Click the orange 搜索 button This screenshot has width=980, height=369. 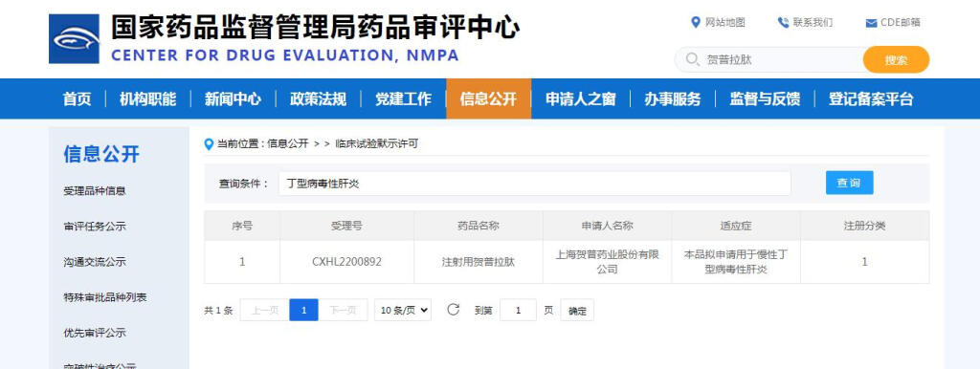896,60
